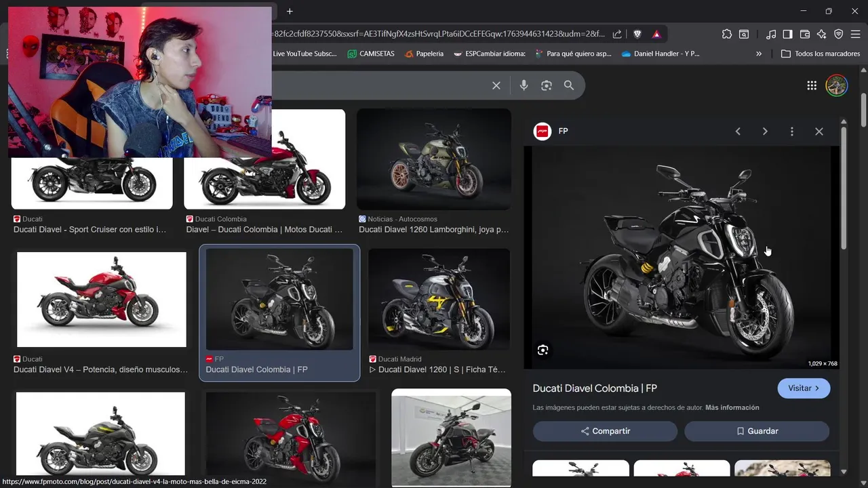Open the Brave Shields lion icon
The image size is (868, 488).
point(637,34)
